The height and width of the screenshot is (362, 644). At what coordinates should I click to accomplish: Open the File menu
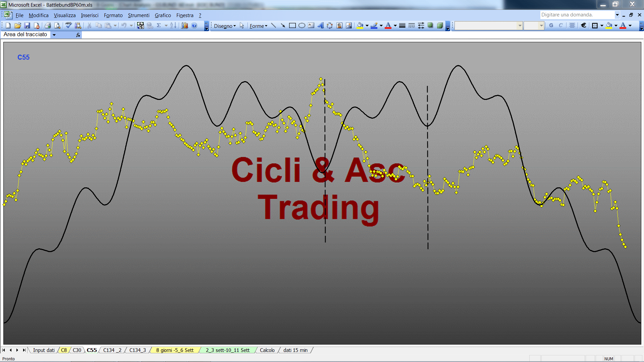(19, 15)
